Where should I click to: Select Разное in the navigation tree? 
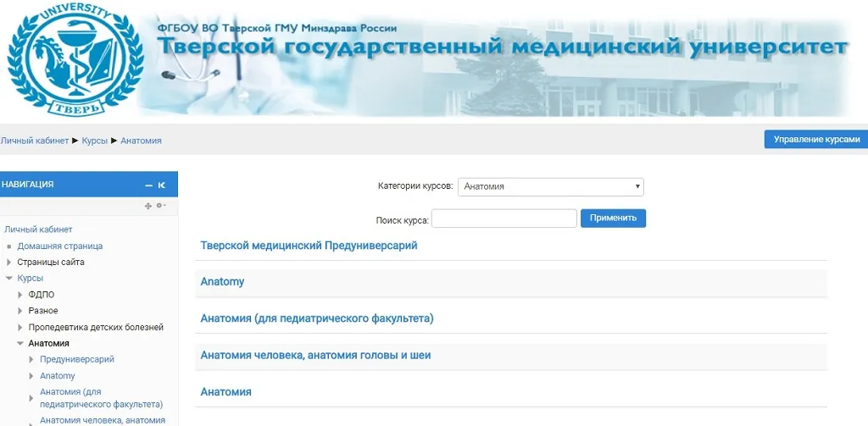tap(43, 311)
